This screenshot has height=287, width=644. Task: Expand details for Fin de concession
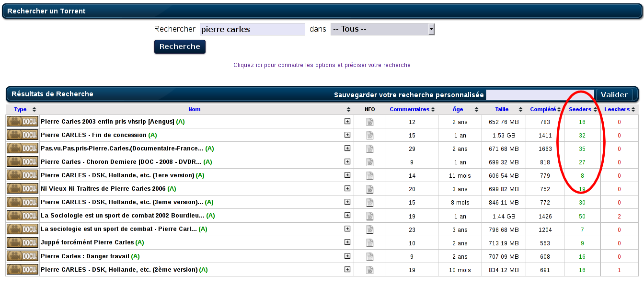[x=347, y=135]
